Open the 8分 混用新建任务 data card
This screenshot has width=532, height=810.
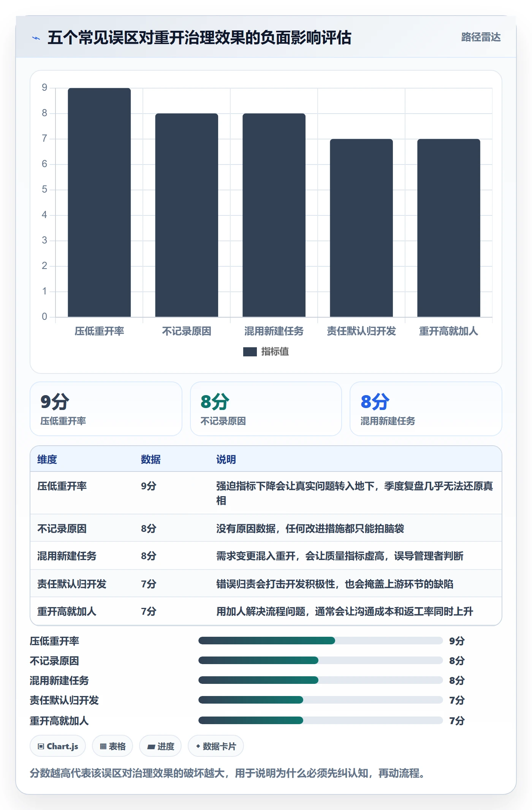(426, 409)
